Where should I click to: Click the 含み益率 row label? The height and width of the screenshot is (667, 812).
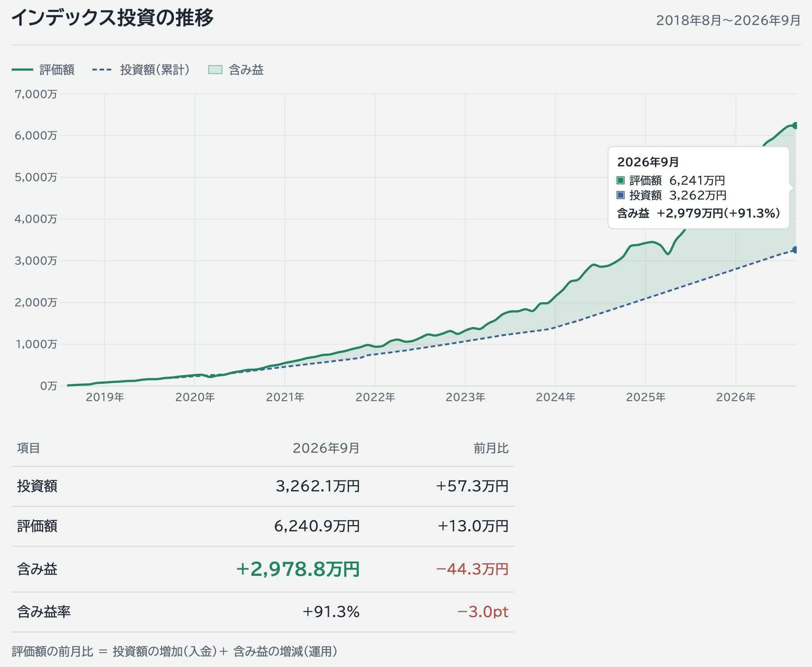coord(44,612)
